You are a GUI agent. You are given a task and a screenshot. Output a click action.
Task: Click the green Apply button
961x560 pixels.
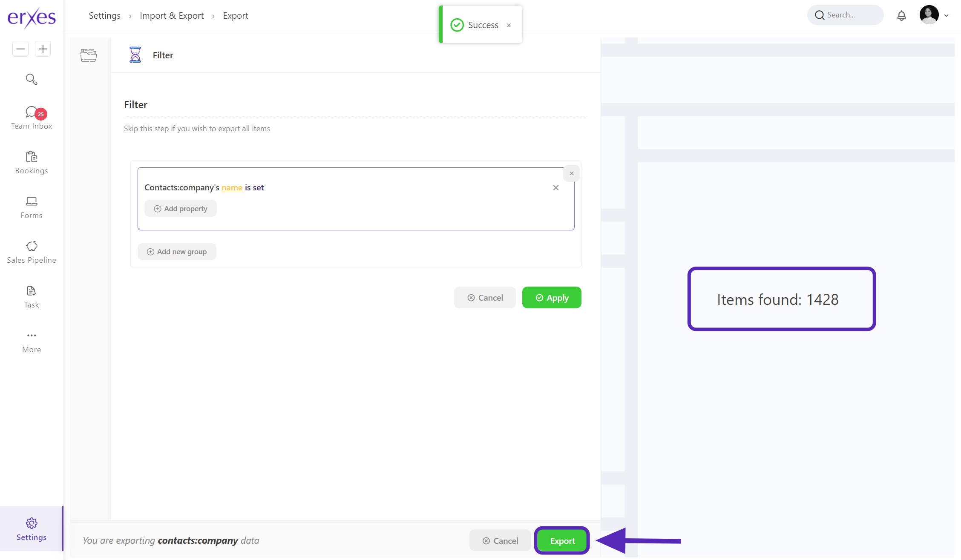tap(552, 298)
